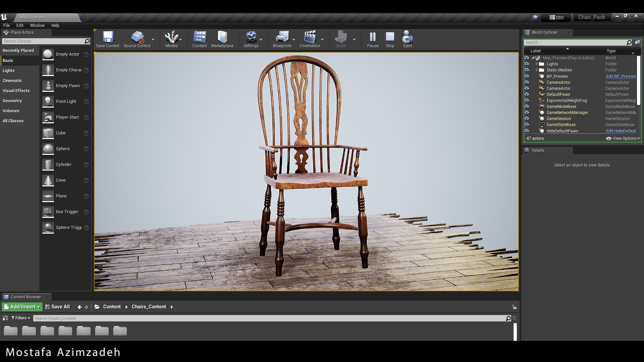The image size is (644, 362).
Task: Open Source Control options
Action: pyautogui.click(x=153, y=39)
